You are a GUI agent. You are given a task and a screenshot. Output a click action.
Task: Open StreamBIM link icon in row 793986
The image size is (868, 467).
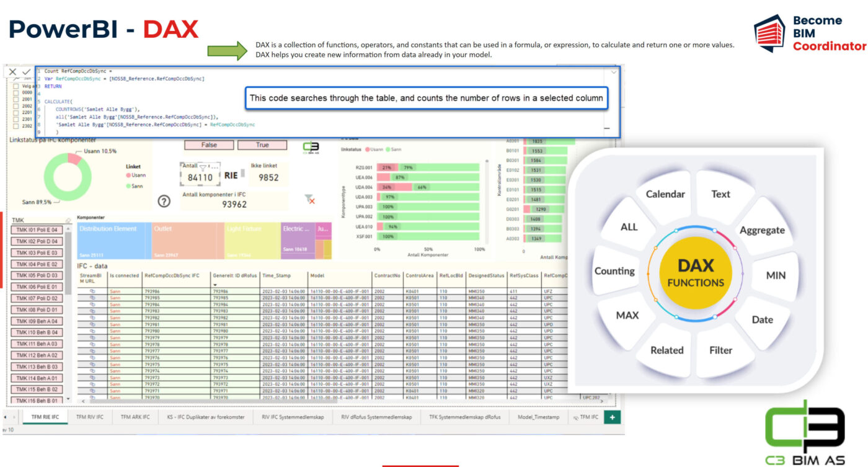point(92,290)
